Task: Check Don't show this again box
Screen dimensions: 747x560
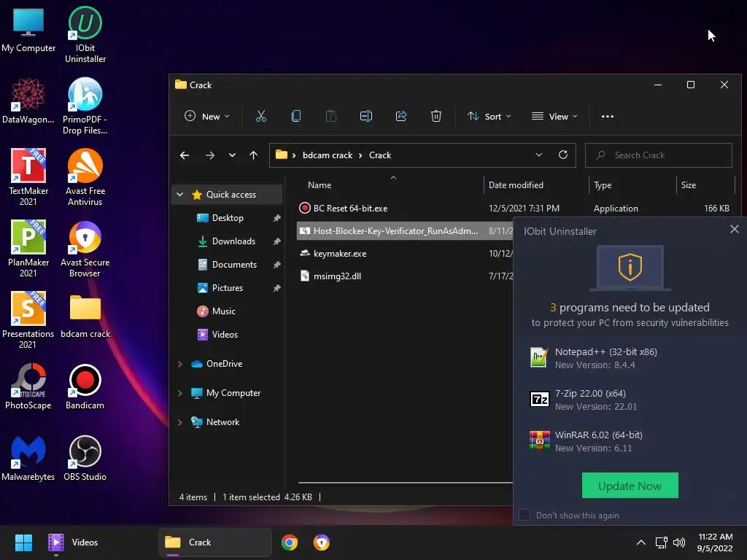Action: (525, 515)
